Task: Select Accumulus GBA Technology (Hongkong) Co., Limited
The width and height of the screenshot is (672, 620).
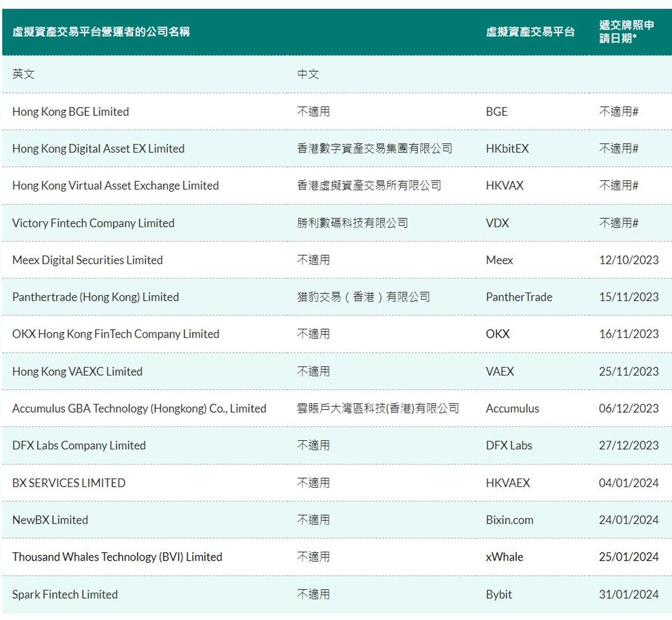Action: coord(139,408)
